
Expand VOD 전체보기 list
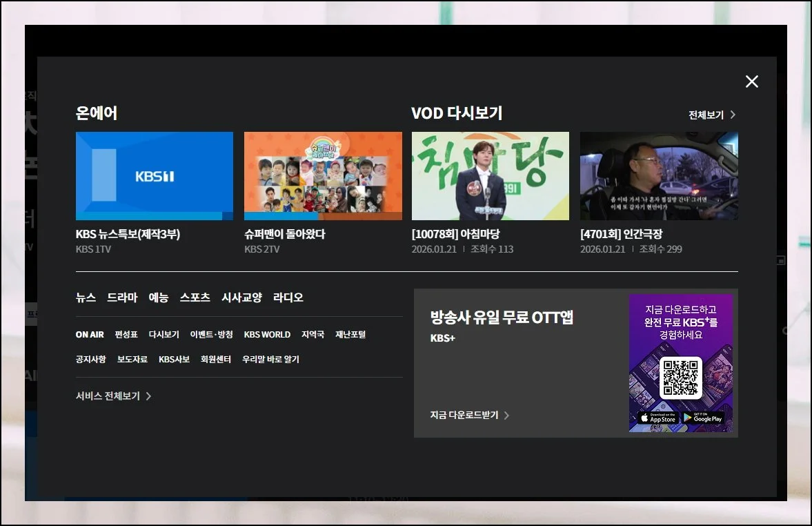coord(711,115)
